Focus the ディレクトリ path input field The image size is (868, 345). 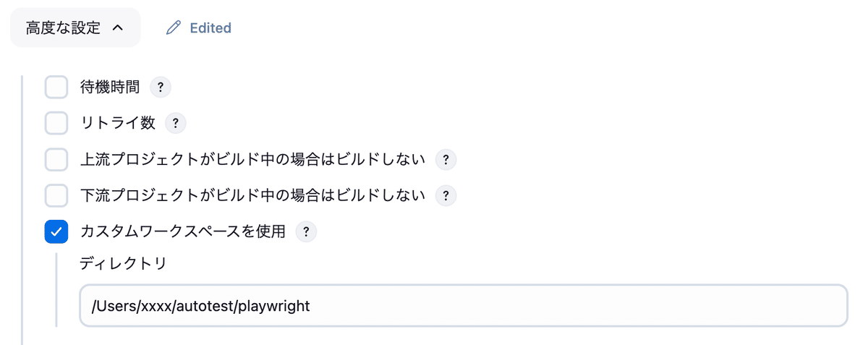[463, 306]
